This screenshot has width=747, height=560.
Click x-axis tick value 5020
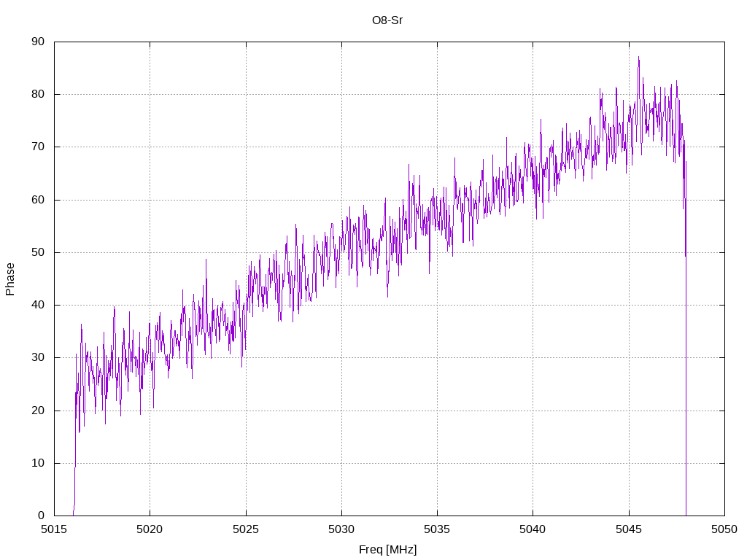coord(150,529)
